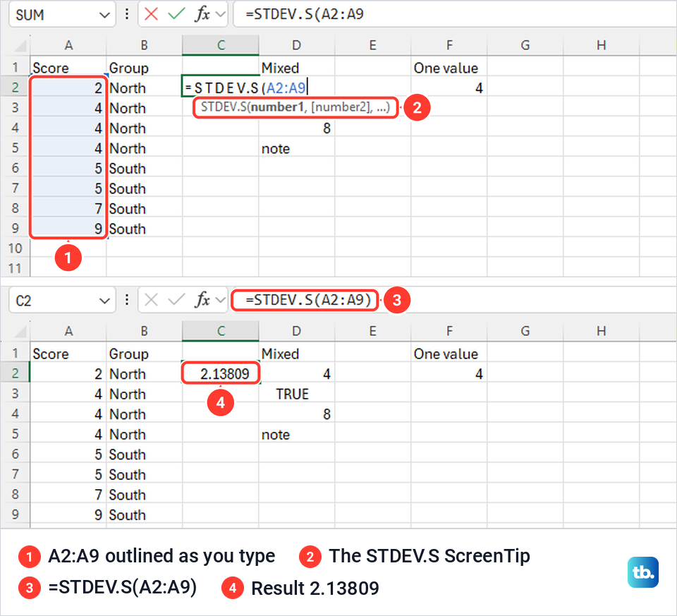Click the STDEV.S ScreenTip function name
The image size is (677, 616).
(224, 107)
